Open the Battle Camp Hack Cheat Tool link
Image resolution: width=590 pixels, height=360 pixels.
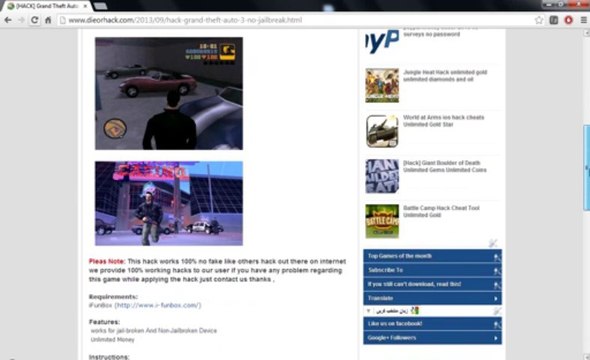[x=441, y=211]
